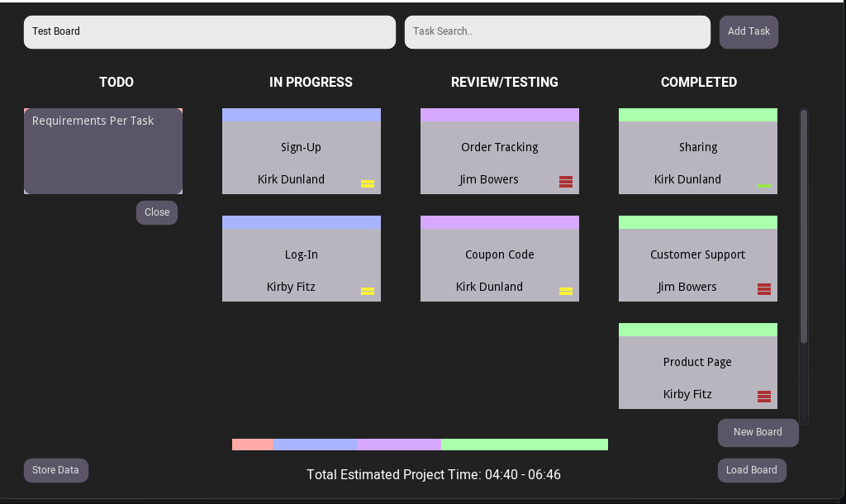Open the Customer Support task title
The height and width of the screenshot is (504, 846).
tap(697, 254)
